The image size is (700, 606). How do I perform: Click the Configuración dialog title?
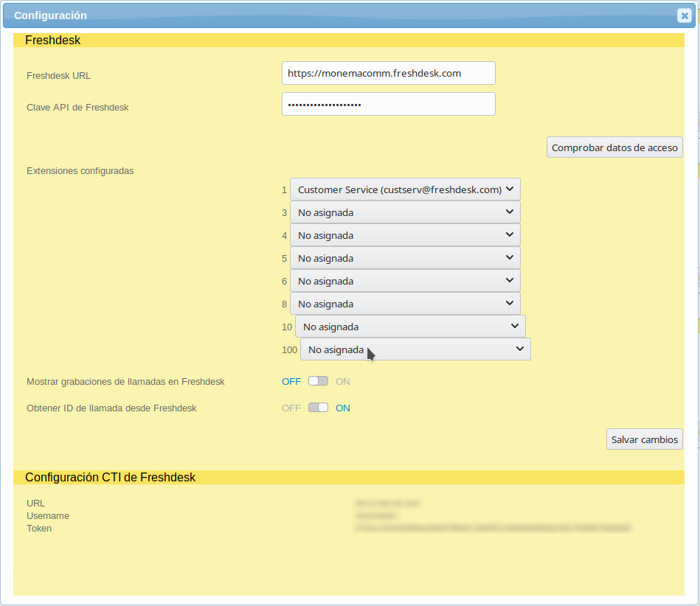[50, 15]
